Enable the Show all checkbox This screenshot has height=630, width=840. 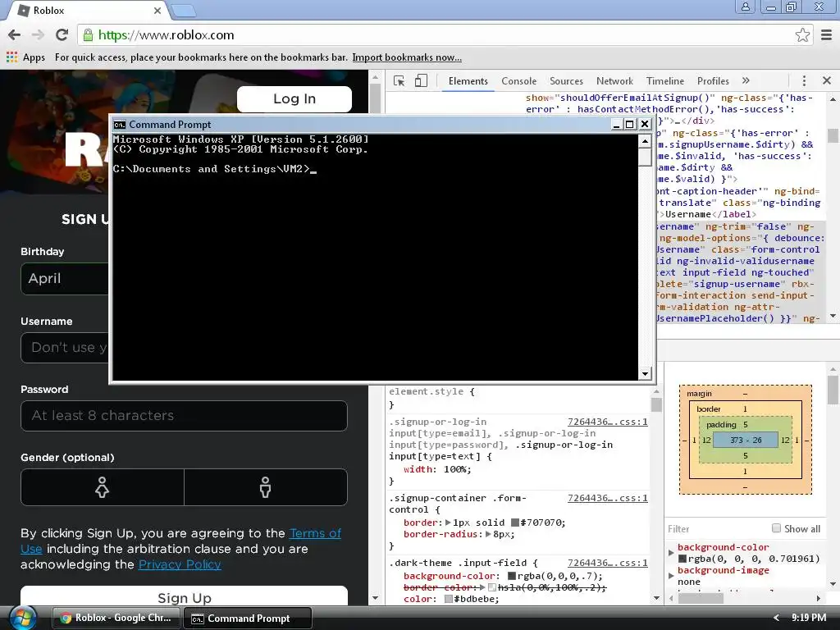[x=776, y=528]
